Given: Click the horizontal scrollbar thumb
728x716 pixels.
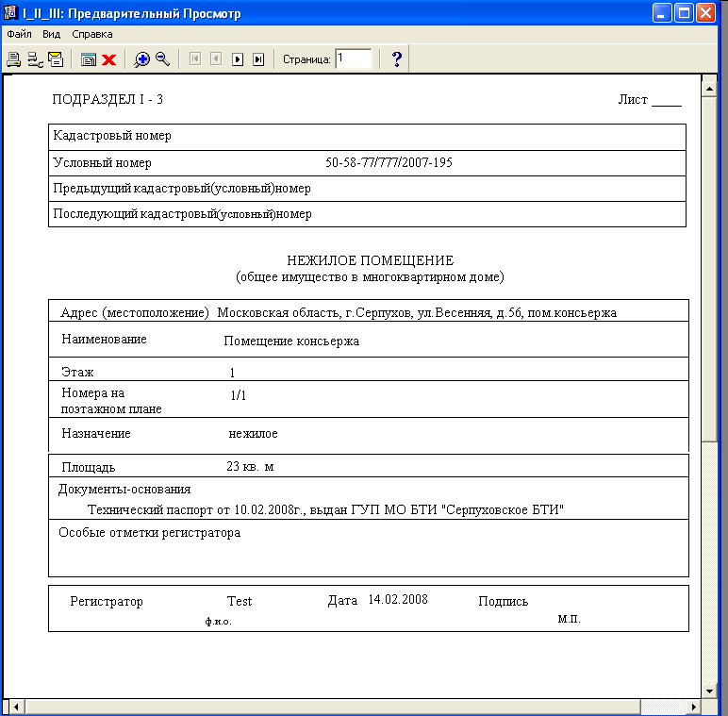Looking at the screenshot, I should tap(333, 708).
